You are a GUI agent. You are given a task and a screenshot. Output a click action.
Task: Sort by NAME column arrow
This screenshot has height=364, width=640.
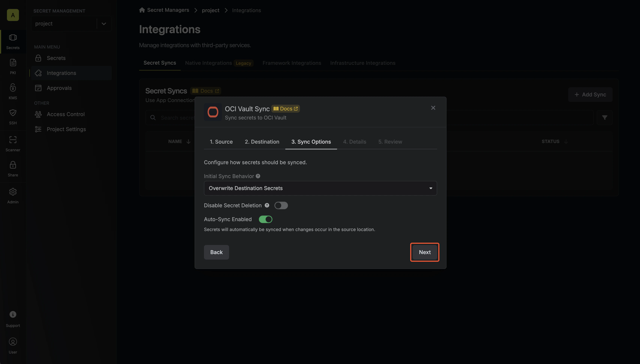coord(188,142)
